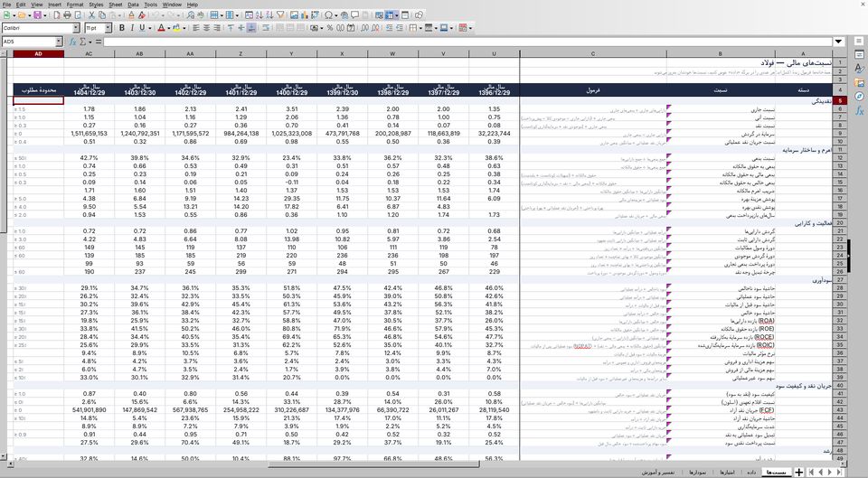Image resolution: width=868 pixels, height=478 pixels.
Task: Open the background color dropdown arrow
Action: coord(184,28)
